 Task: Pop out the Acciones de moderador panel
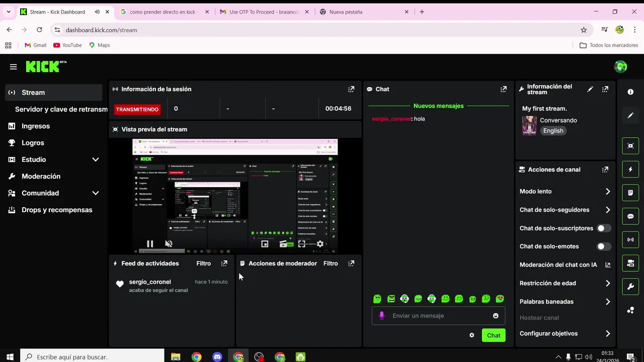[351, 263]
